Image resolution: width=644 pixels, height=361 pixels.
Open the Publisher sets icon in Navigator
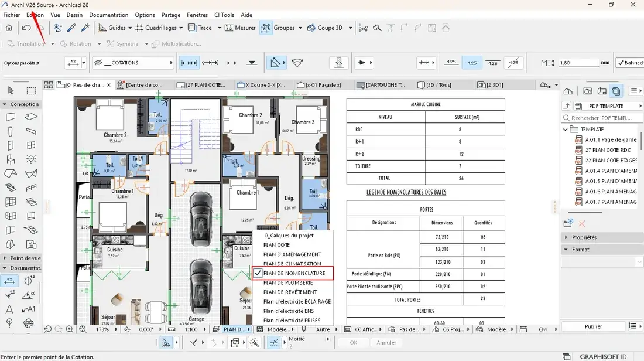[616, 91]
